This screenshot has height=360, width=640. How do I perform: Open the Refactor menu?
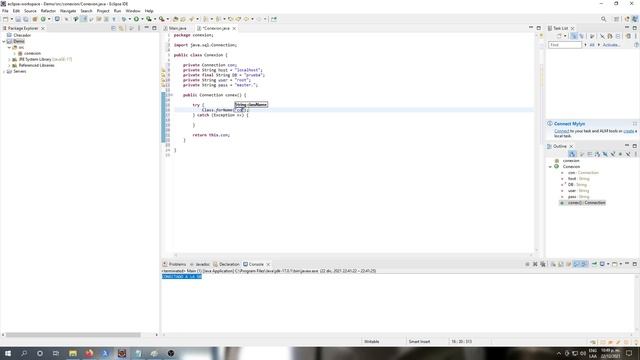[x=48, y=11]
